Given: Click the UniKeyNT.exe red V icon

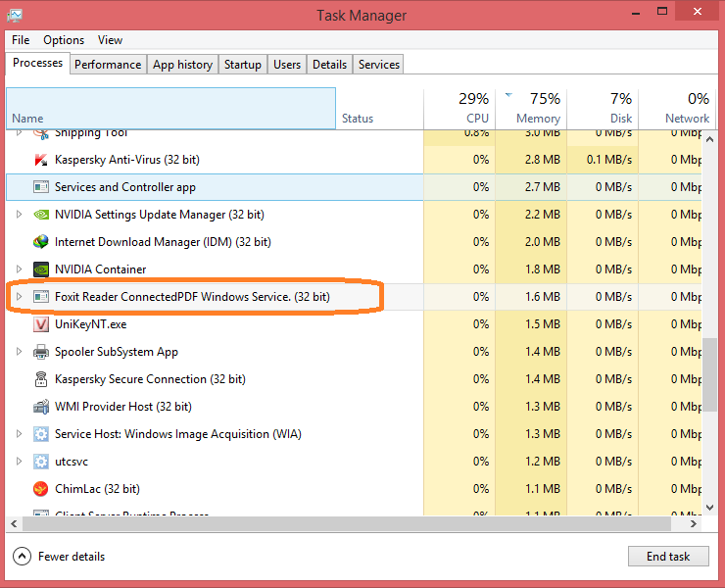Looking at the screenshot, I should pos(41,324).
